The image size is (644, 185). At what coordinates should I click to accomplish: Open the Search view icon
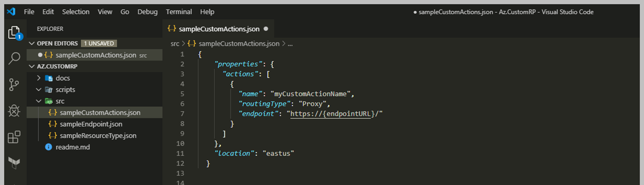pyautogui.click(x=15, y=59)
